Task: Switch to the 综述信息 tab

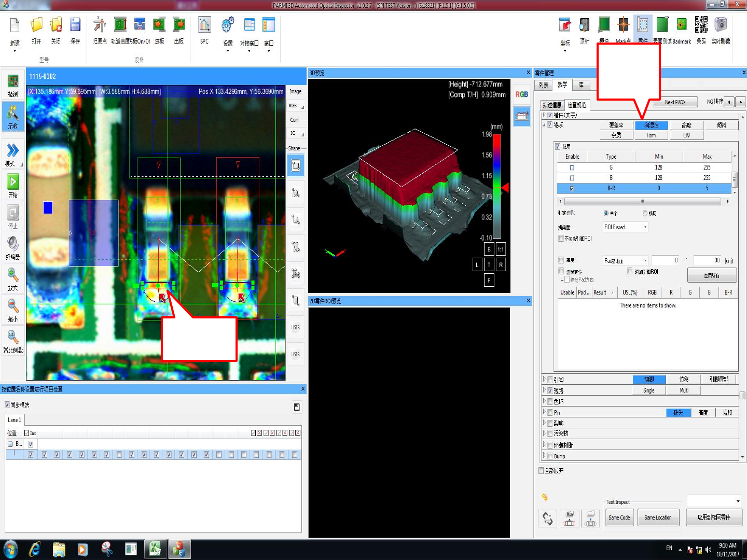Action: (x=552, y=105)
